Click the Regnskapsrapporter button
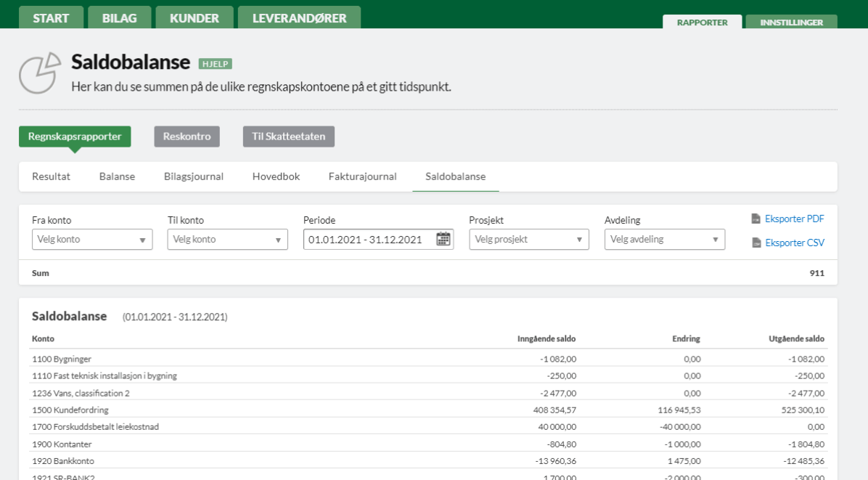The width and height of the screenshot is (868, 480). point(75,137)
